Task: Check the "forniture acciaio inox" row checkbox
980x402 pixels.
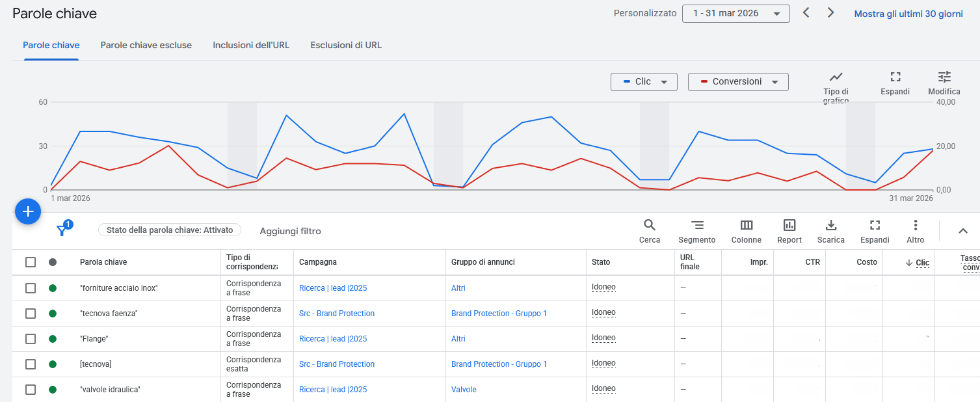Action: coord(31,288)
